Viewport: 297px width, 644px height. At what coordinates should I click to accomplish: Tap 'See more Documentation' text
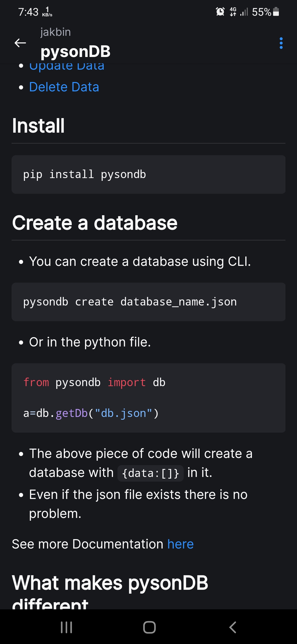(88, 544)
